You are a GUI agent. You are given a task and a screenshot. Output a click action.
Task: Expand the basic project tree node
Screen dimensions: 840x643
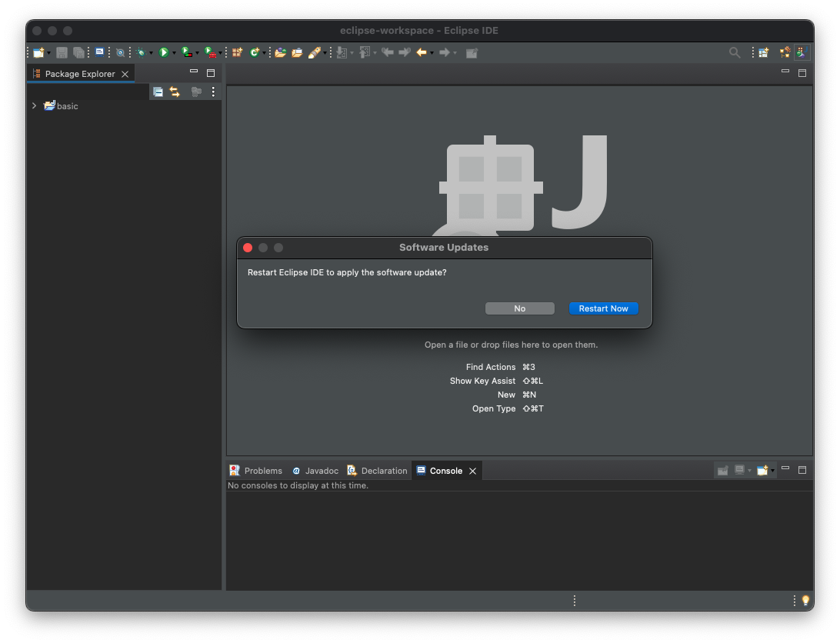(x=35, y=106)
